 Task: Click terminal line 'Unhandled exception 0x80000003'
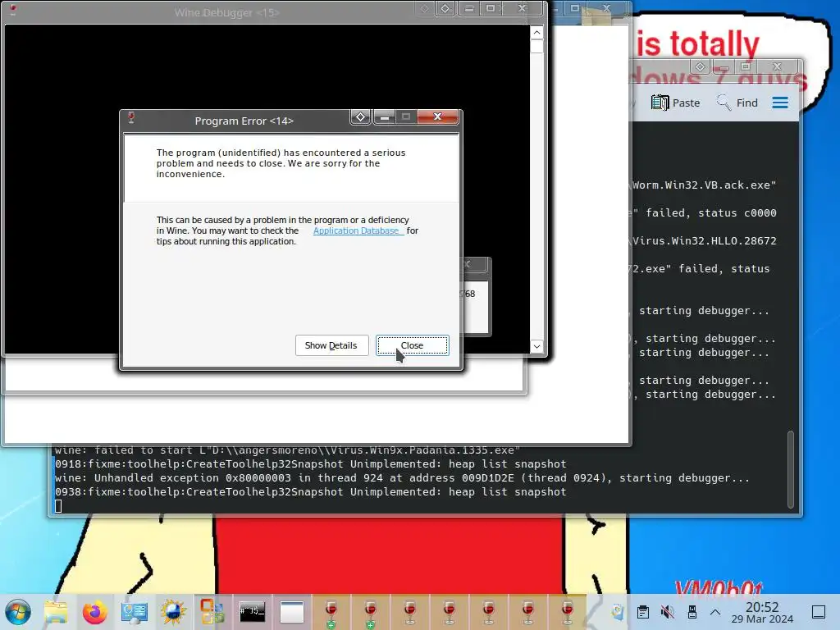click(402, 478)
